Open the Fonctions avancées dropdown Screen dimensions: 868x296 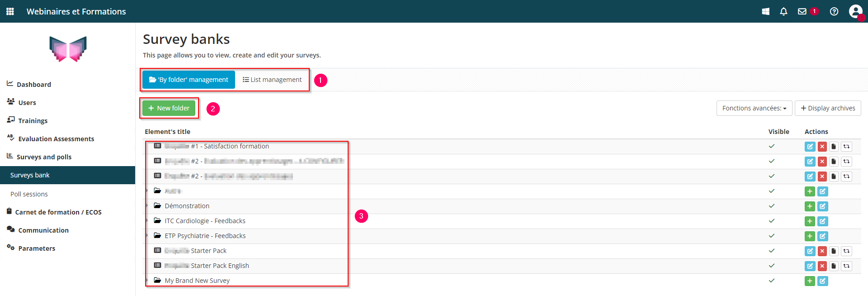coord(754,108)
